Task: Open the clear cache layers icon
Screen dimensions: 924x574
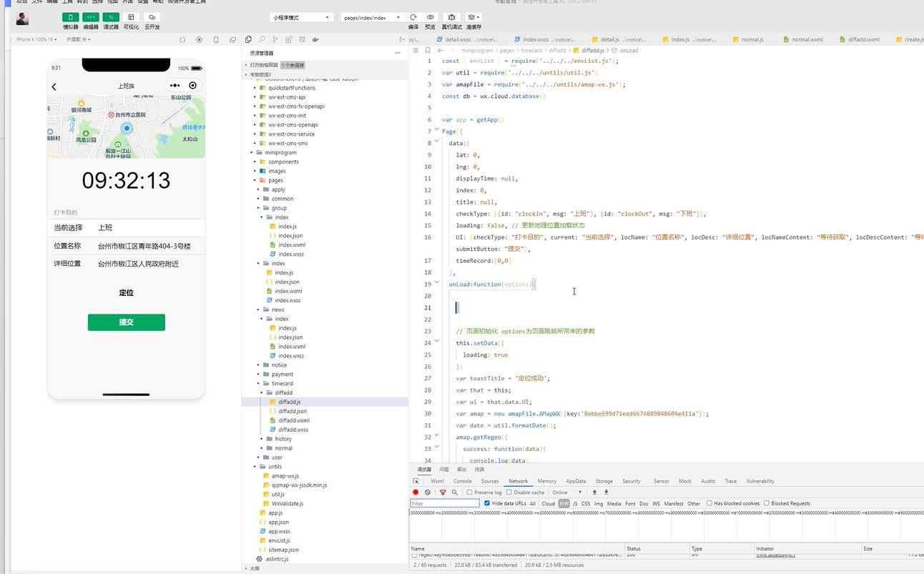Action: point(473,17)
